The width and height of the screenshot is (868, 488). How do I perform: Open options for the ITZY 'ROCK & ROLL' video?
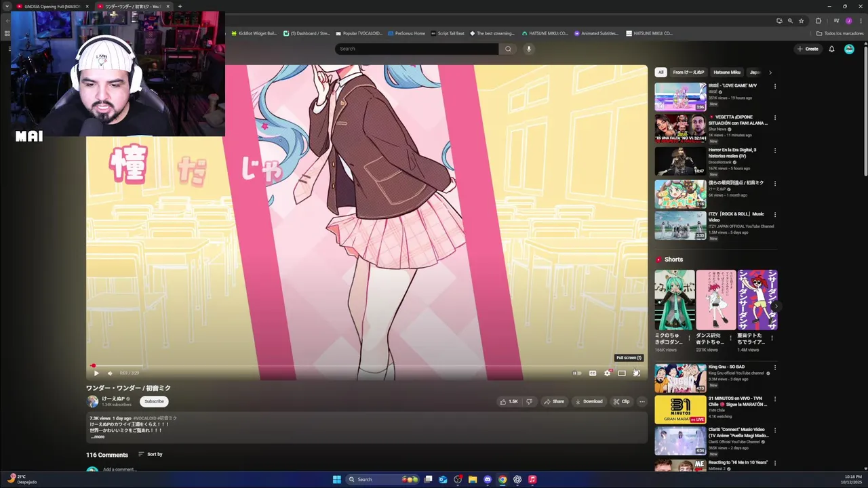(775, 215)
